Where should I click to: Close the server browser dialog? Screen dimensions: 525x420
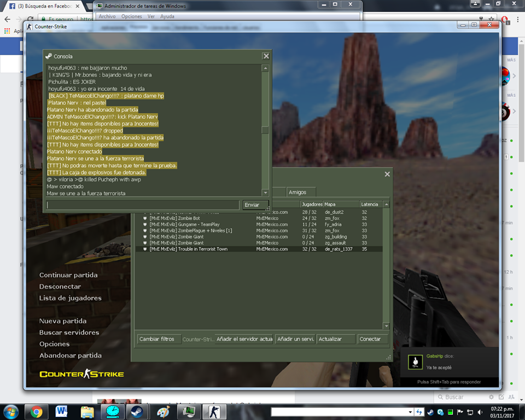387,174
